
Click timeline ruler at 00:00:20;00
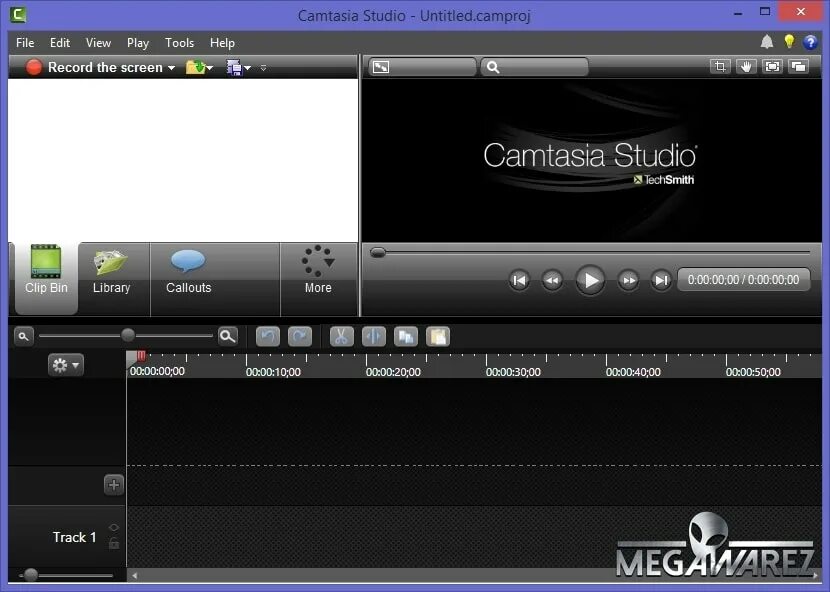(393, 372)
